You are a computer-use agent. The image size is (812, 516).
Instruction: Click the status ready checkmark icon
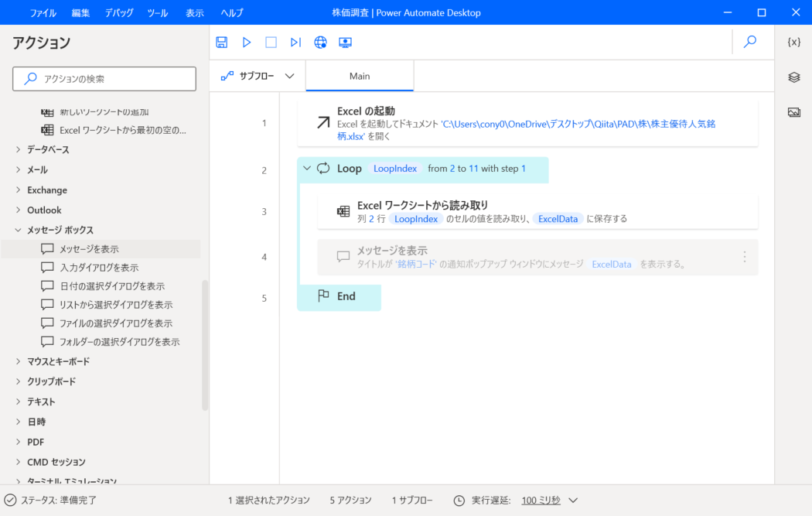tap(10, 501)
